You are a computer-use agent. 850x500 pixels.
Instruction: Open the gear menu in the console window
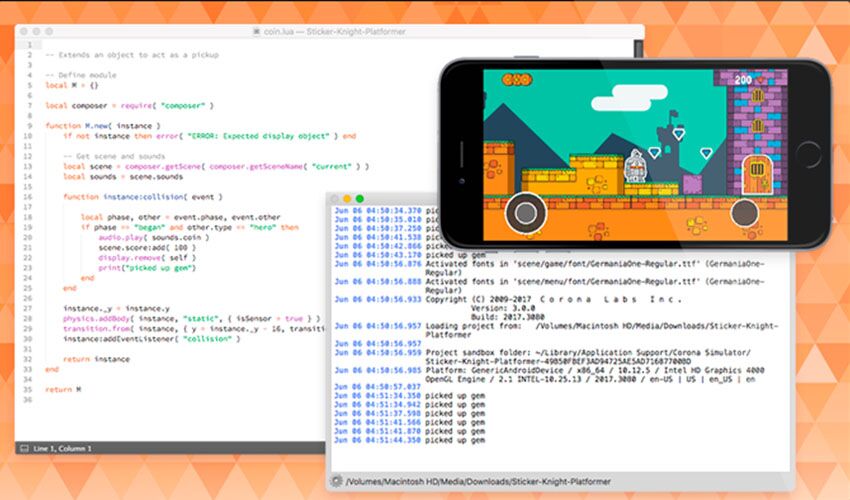(x=337, y=481)
